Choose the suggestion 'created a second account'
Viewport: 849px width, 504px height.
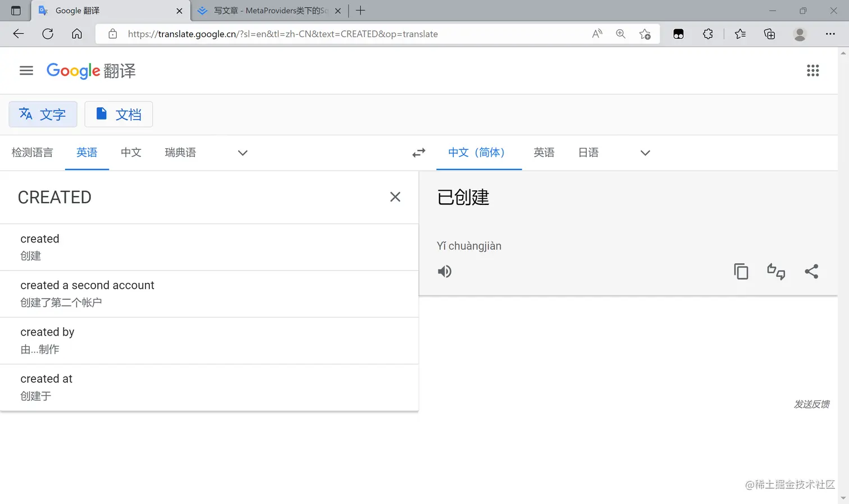[x=209, y=294]
